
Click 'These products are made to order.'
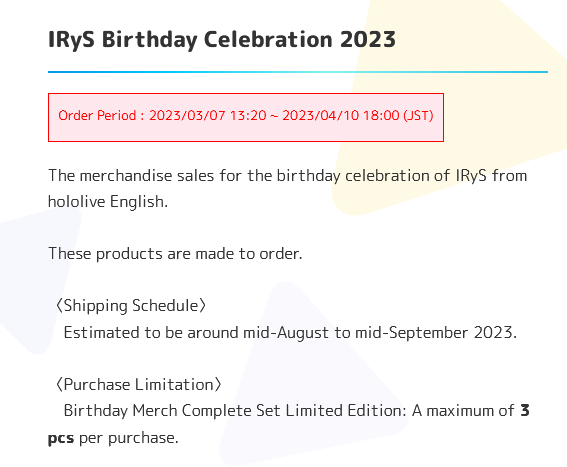[175, 254]
